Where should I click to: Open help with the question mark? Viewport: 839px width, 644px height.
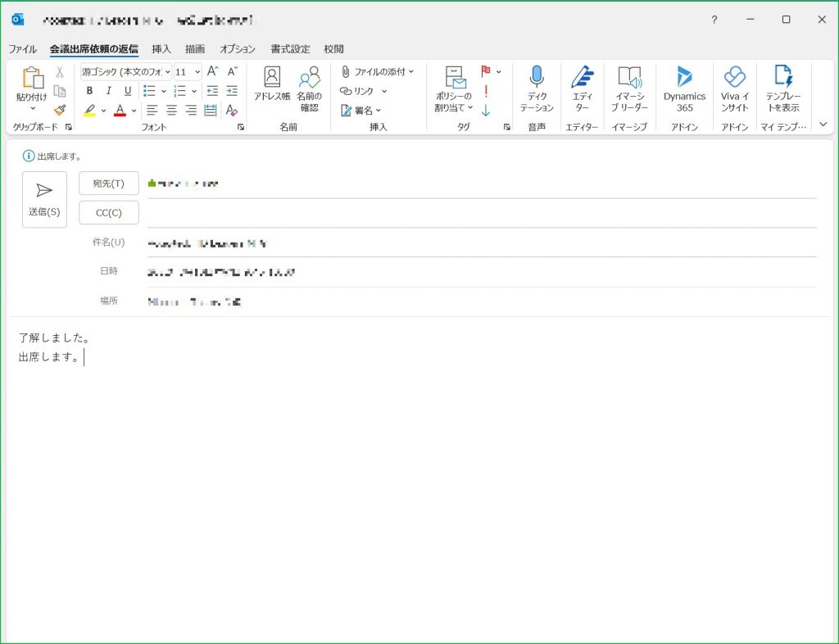714,20
